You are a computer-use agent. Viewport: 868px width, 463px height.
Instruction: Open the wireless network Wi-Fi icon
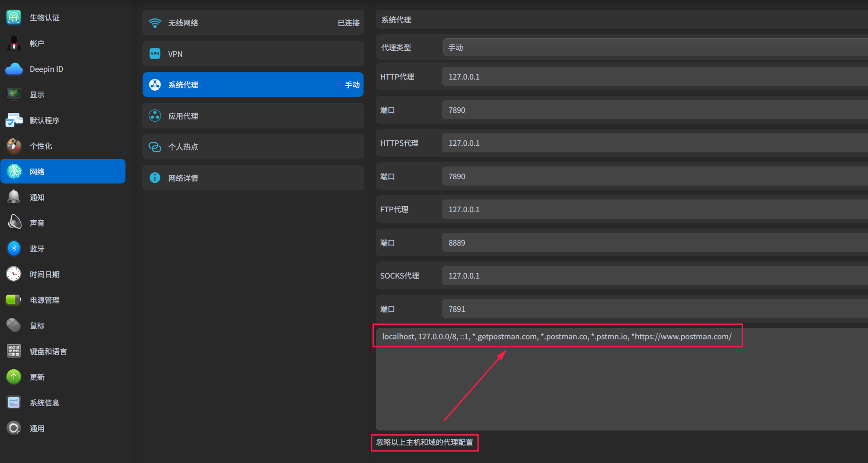[155, 23]
